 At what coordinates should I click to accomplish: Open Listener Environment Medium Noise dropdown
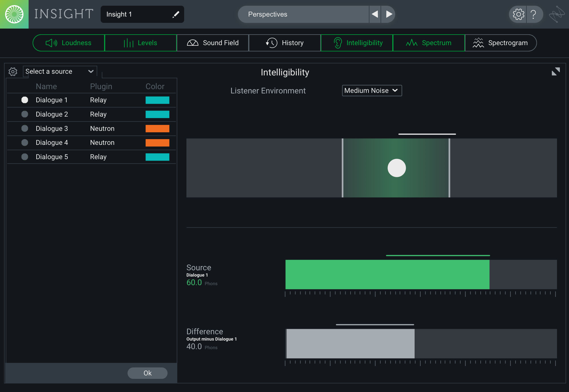pyautogui.click(x=372, y=91)
